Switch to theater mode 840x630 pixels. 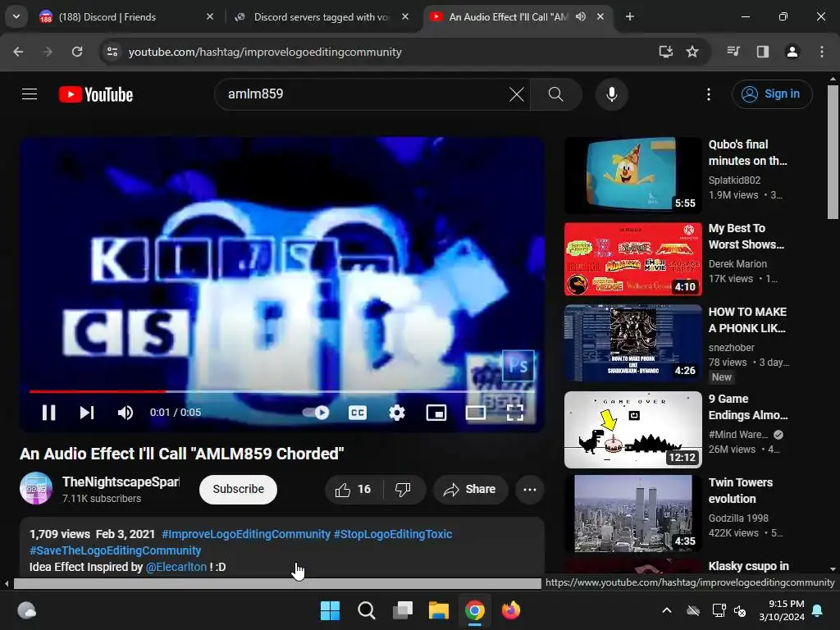pyautogui.click(x=476, y=413)
